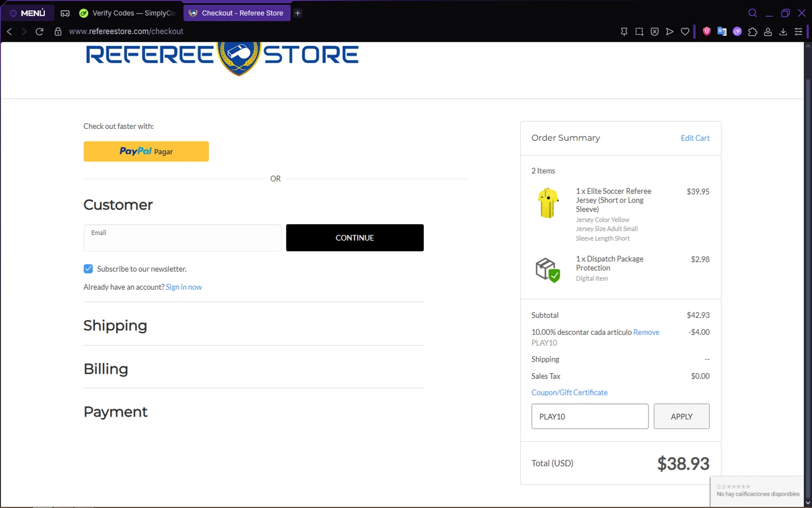
Task: Open the easy setup sliders icon
Action: [x=798, y=31]
